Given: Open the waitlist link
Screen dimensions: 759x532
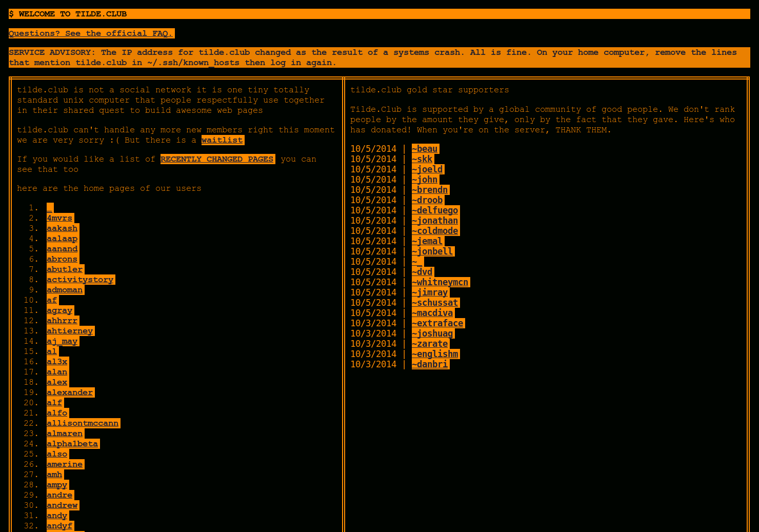Looking at the screenshot, I should pyautogui.click(x=222, y=140).
